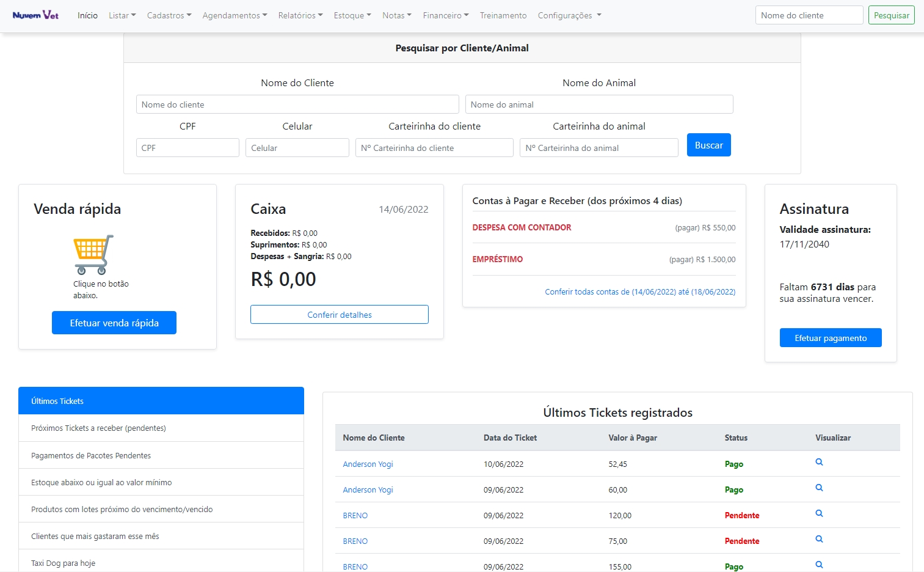This screenshot has height=572, width=924.
Task: Open the Estoque dropdown menu
Action: pyautogui.click(x=352, y=15)
